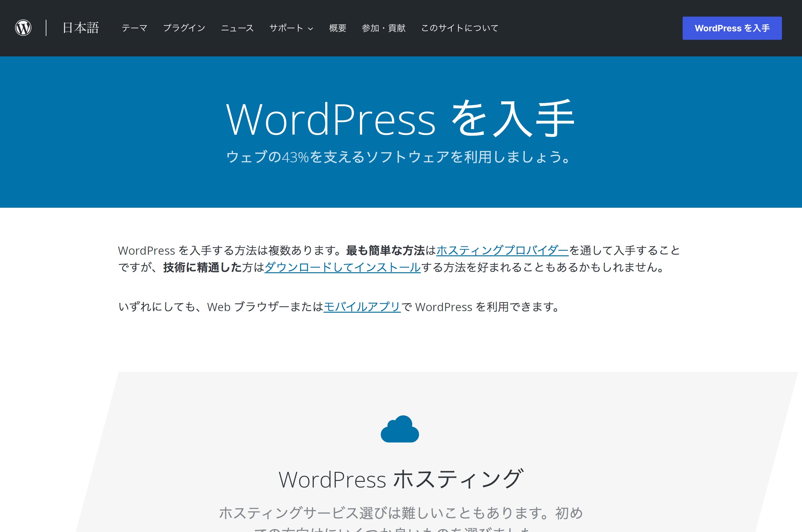Click the 日本語 site title
The image size is (802, 532).
point(81,28)
